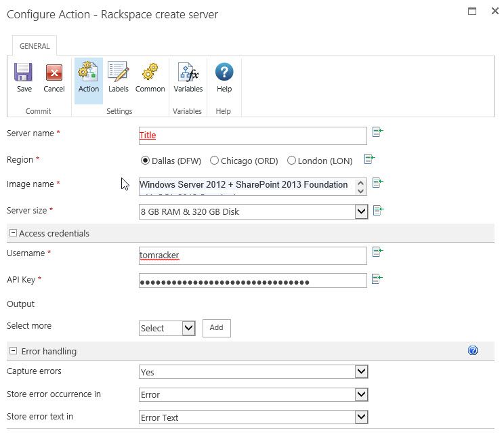Insert reference icon next to Server name
The height and width of the screenshot is (433, 504).
click(x=378, y=131)
